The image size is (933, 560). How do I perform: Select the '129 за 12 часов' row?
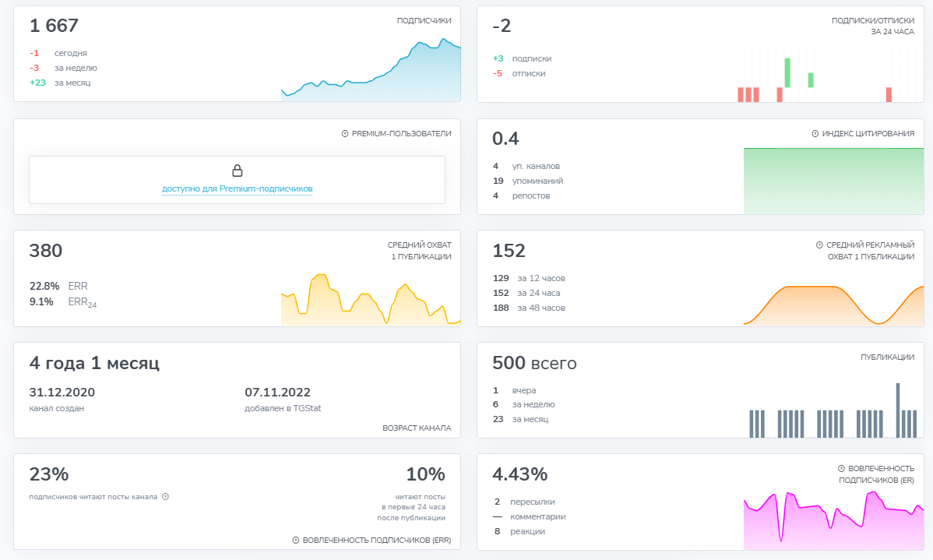coord(529,278)
